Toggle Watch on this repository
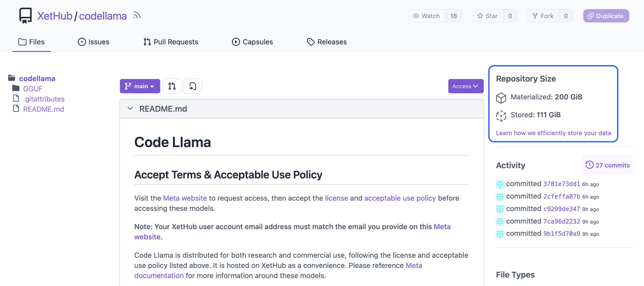Viewport: 644px width, 286px height. point(427,16)
